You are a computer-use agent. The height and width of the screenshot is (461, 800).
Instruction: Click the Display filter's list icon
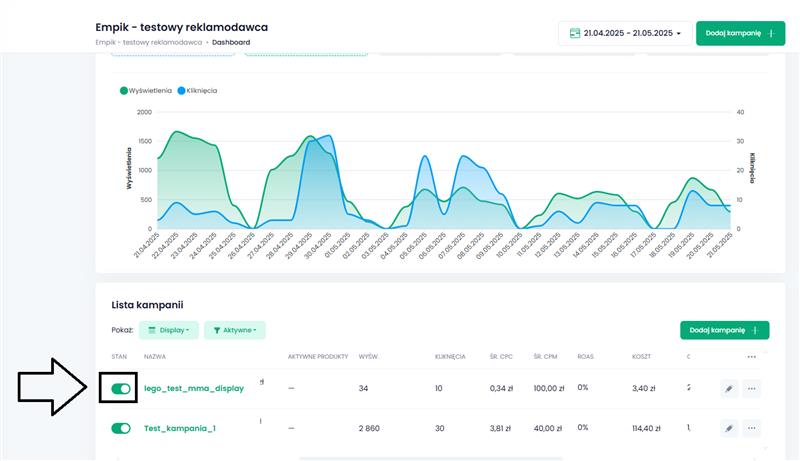[151, 330]
